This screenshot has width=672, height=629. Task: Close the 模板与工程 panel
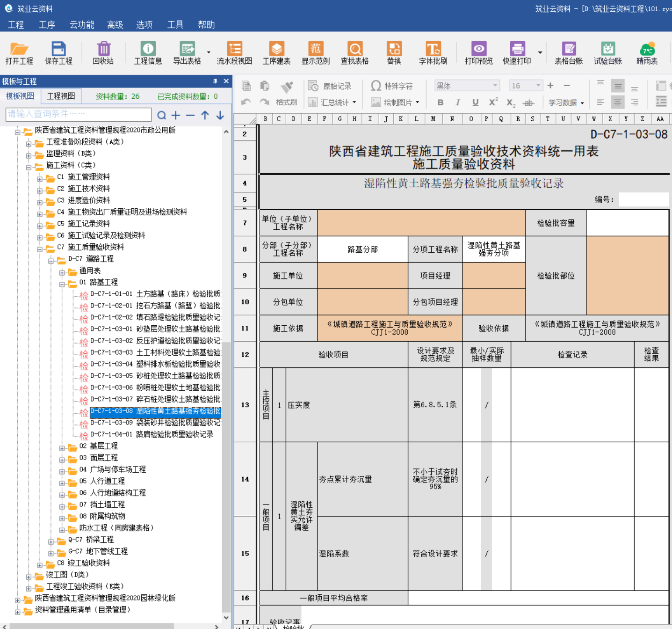pos(226,81)
